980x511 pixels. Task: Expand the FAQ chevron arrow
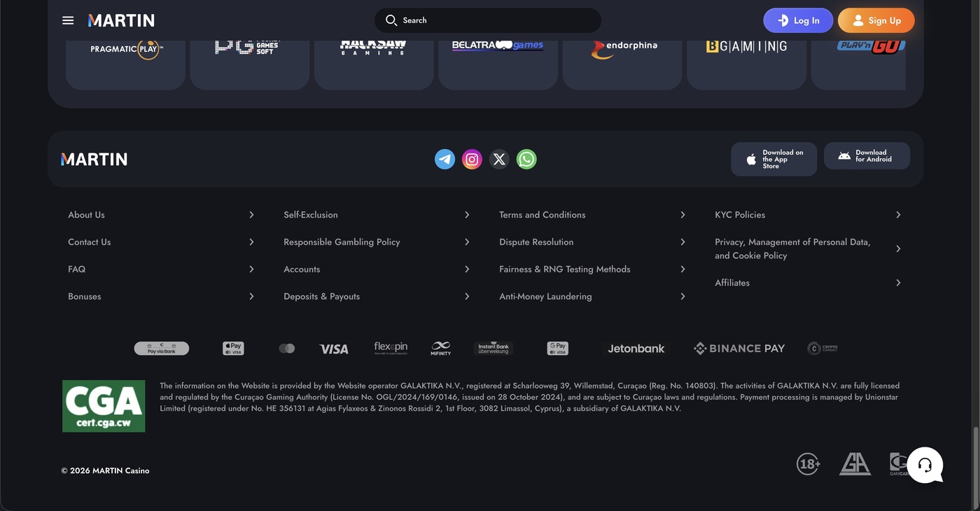click(x=251, y=269)
